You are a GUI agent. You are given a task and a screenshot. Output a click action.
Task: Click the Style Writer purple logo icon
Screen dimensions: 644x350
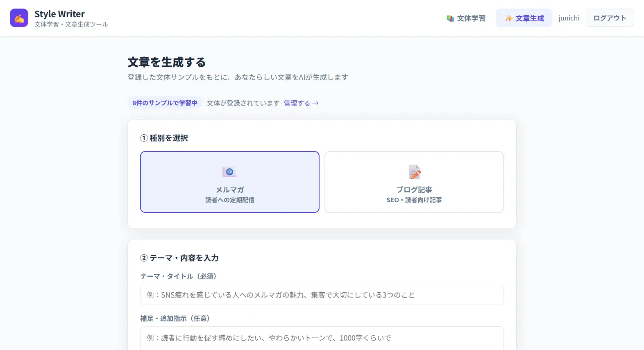click(x=19, y=18)
